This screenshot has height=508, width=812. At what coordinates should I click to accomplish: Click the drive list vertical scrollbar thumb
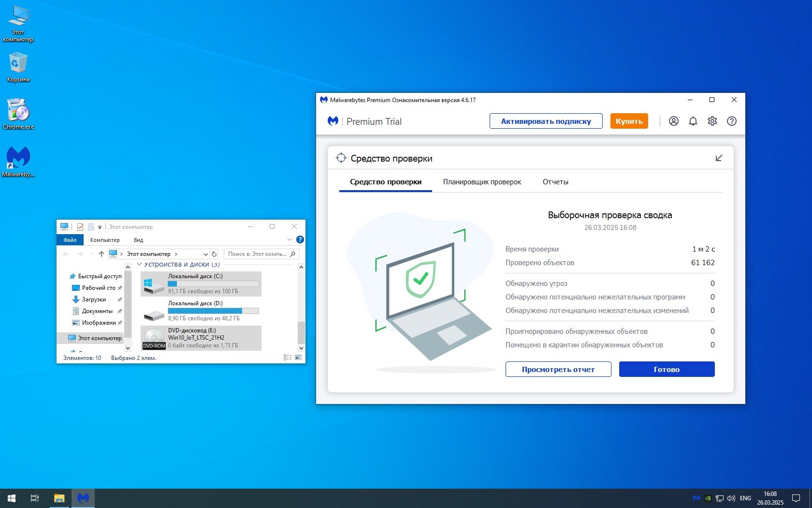click(301, 332)
